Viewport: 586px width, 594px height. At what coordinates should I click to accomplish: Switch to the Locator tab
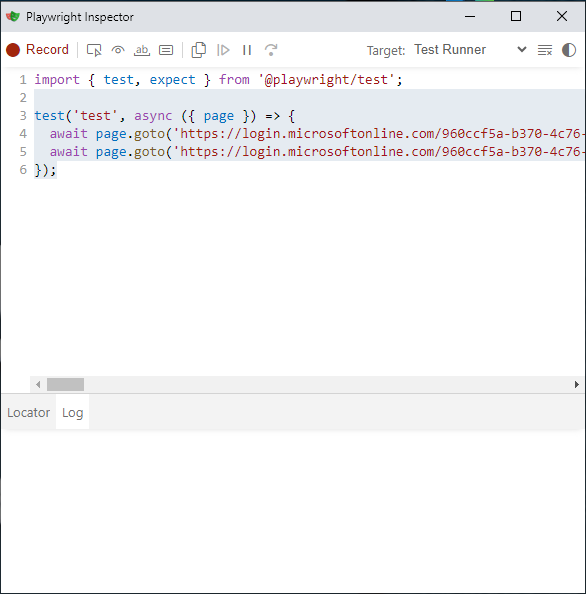pyautogui.click(x=28, y=412)
